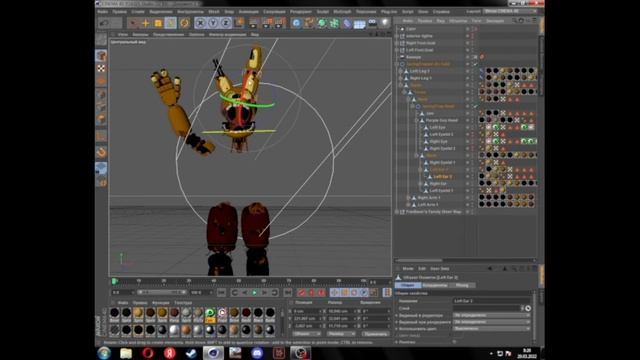Open Object Manager Теги menu
The height and width of the screenshot is (360, 640).
coord(476,20)
